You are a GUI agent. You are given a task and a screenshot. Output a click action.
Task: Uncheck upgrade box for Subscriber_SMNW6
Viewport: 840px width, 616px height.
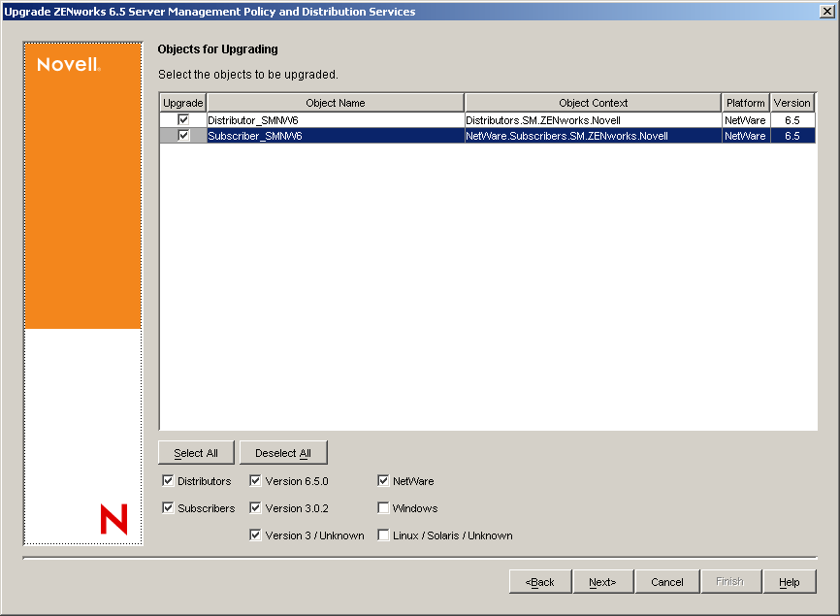(183, 136)
